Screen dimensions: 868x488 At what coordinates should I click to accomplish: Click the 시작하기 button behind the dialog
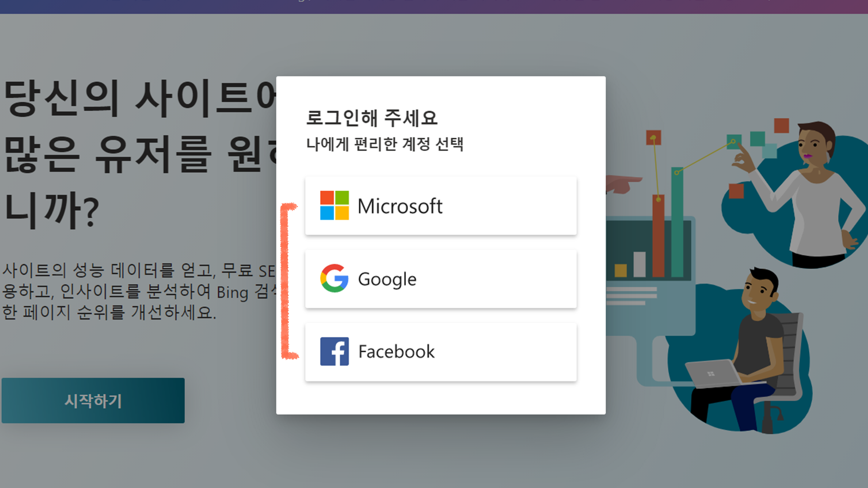[93, 400]
